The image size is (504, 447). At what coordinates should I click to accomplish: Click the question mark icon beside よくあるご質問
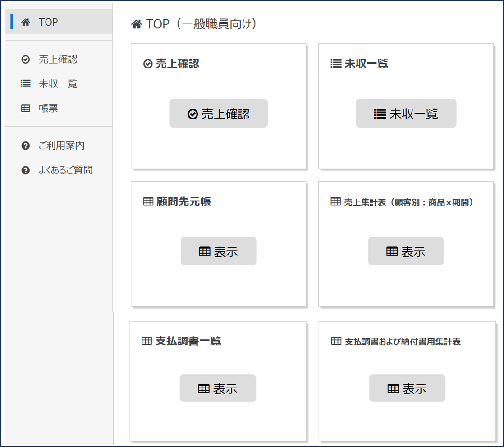tap(26, 170)
